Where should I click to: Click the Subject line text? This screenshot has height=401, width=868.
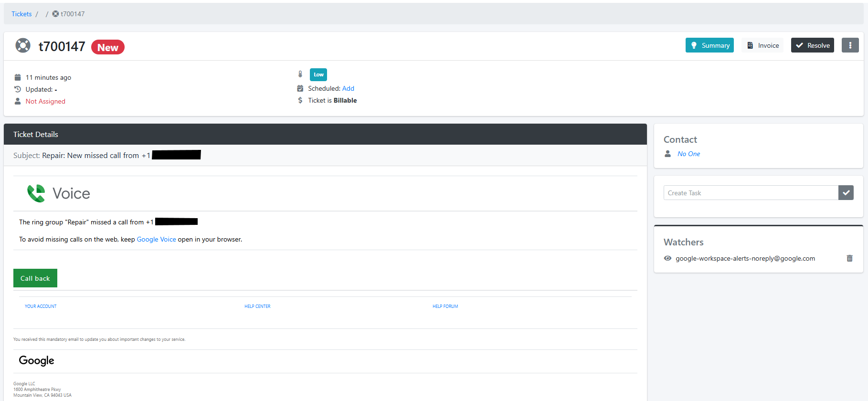click(107, 155)
